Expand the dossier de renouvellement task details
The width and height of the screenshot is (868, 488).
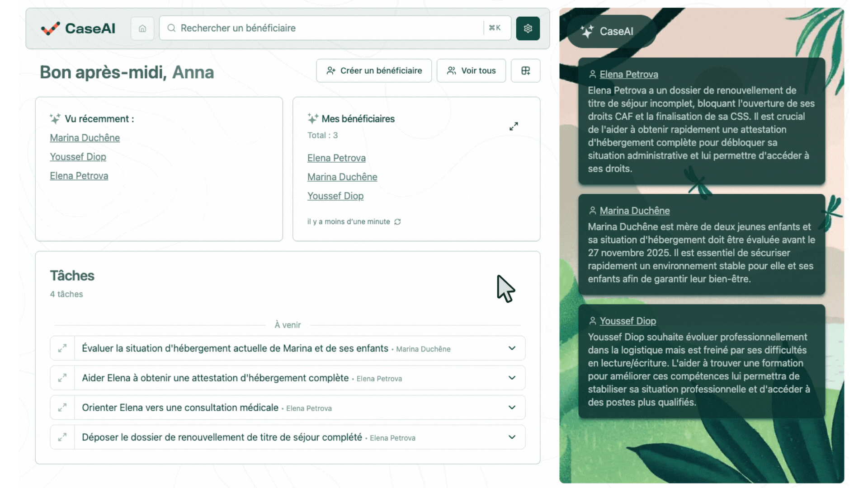pos(512,437)
